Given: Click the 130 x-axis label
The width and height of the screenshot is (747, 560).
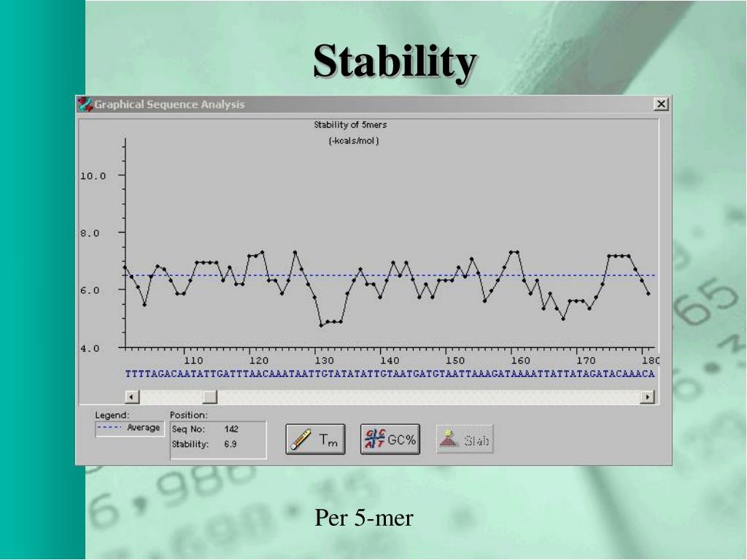Looking at the screenshot, I should coord(324,360).
